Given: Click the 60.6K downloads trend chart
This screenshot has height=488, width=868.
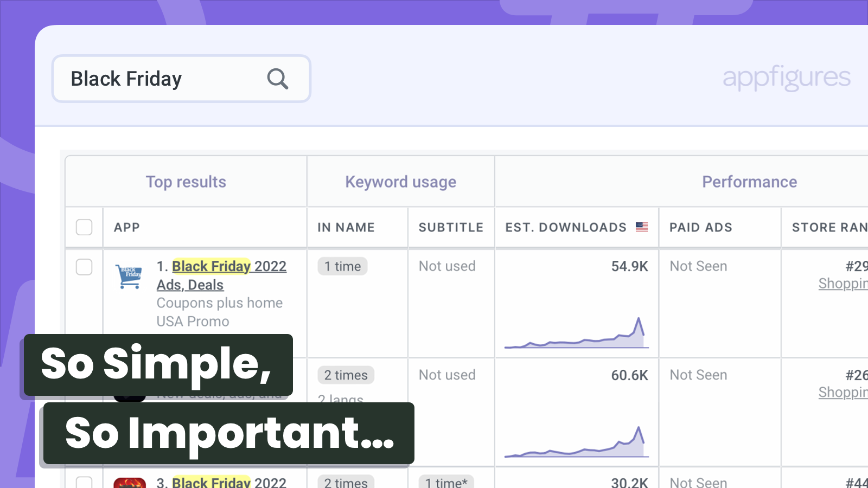Looking at the screenshot, I should (x=577, y=442).
